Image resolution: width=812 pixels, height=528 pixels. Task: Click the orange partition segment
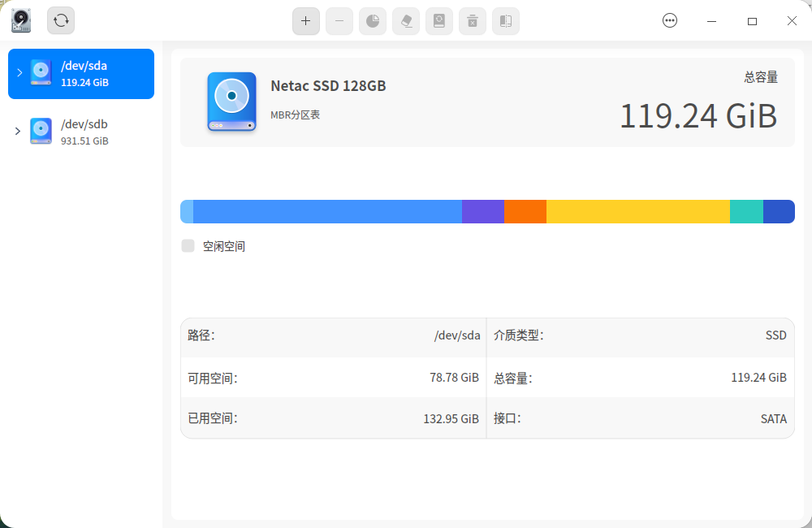click(525, 211)
